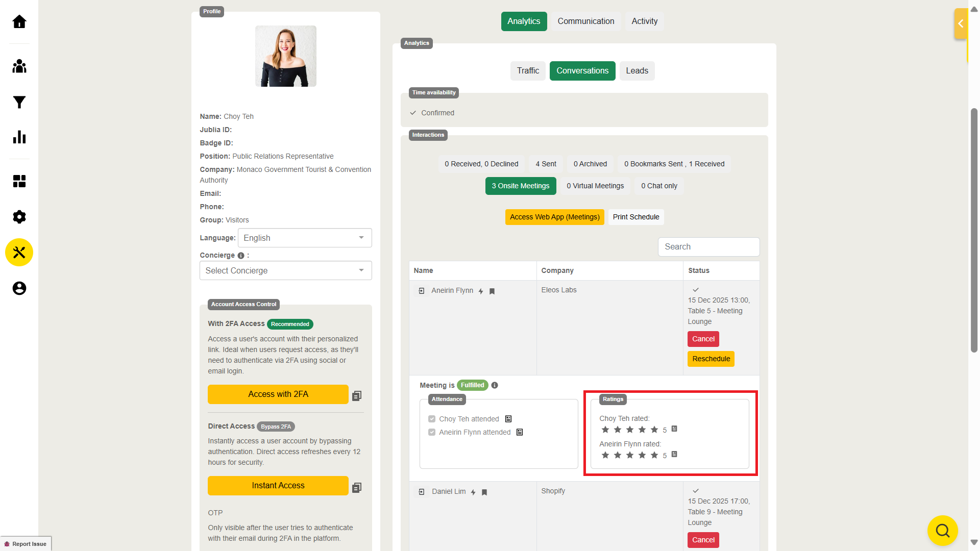Expand the Select Concierge dropdown
Image resolution: width=980 pixels, height=551 pixels.
[x=285, y=270]
